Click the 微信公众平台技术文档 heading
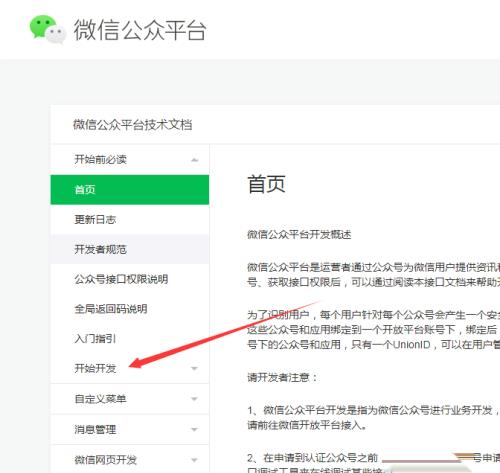Screen dimensions: 500x473 [133, 125]
